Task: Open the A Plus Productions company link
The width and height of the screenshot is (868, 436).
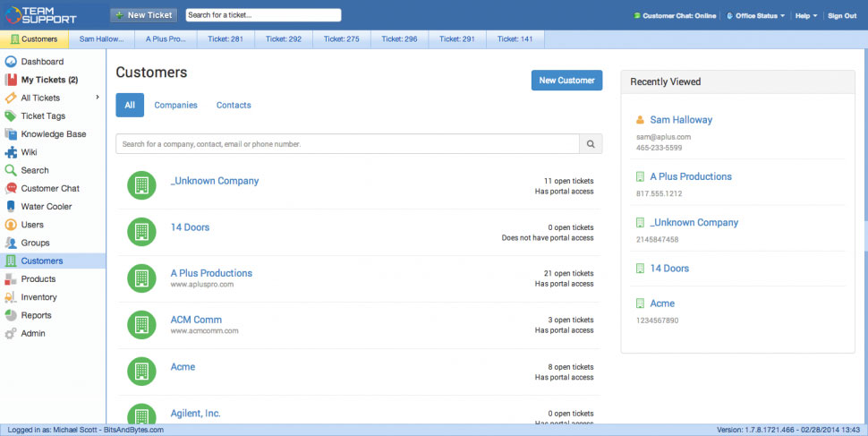Action: [x=211, y=273]
